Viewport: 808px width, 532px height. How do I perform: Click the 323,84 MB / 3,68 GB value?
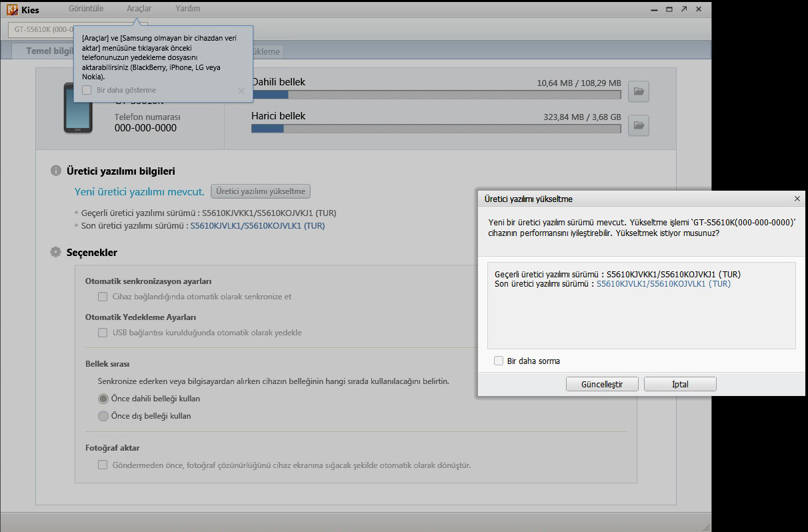[582, 117]
